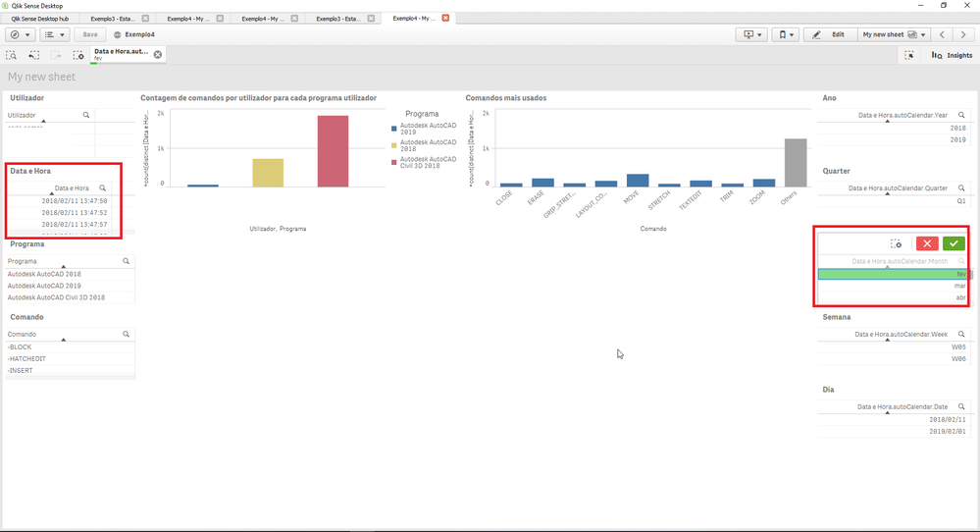Search in the Utilizador filter pane
The height and width of the screenshot is (532, 980).
pyautogui.click(x=86, y=115)
